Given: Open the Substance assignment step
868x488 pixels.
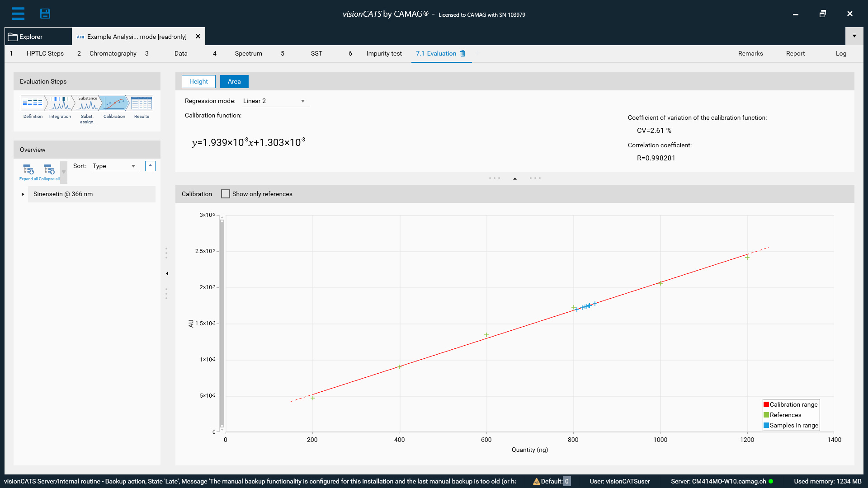Looking at the screenshot, I should coord(87,103).
